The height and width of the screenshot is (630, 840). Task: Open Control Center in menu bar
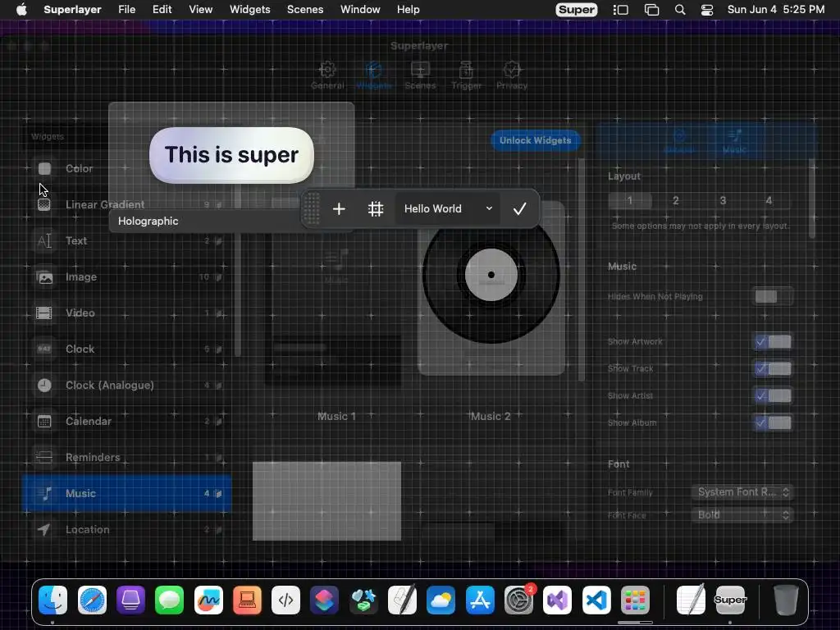(x=707, y=10)
